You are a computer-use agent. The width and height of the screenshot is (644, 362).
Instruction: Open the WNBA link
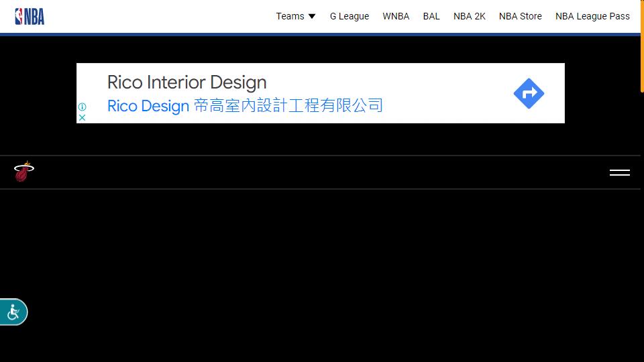coord(396,16)
